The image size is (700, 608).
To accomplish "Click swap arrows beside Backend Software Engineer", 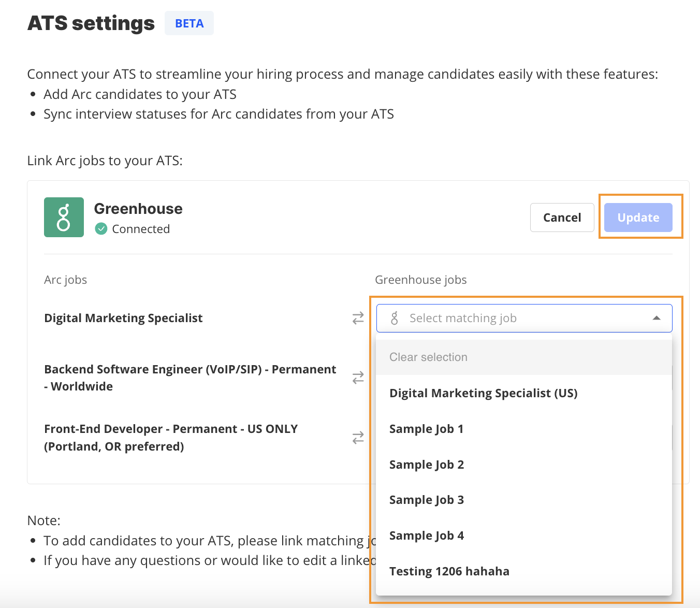I will 358,378.
